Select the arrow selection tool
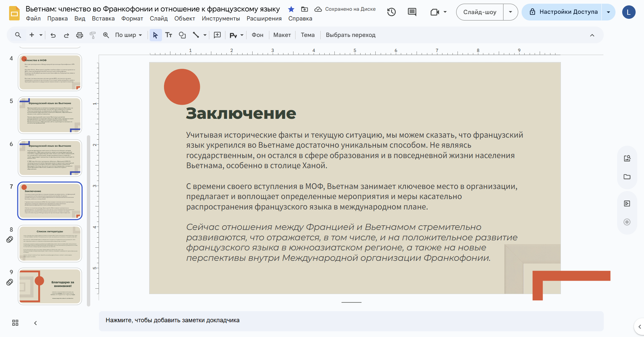Viewport: 644px width, 337px height. pos(155,35)
